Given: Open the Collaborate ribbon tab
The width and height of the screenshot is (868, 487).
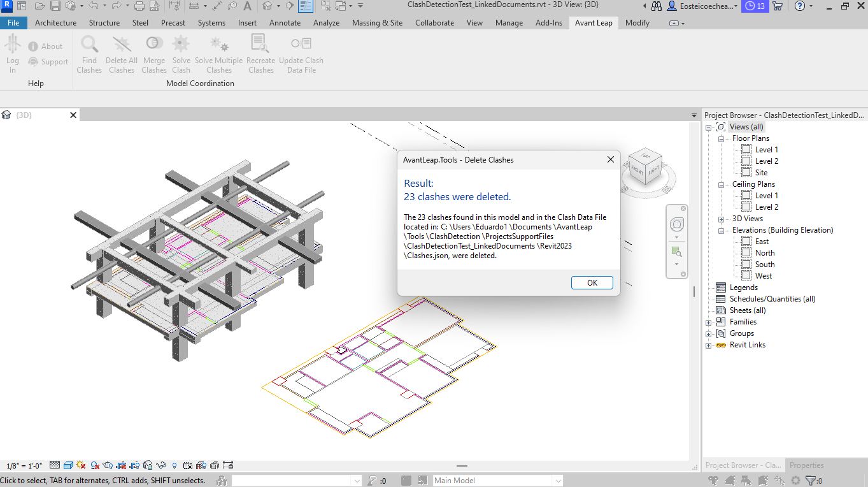Looking at the screenshot, I should pos(434,23).
